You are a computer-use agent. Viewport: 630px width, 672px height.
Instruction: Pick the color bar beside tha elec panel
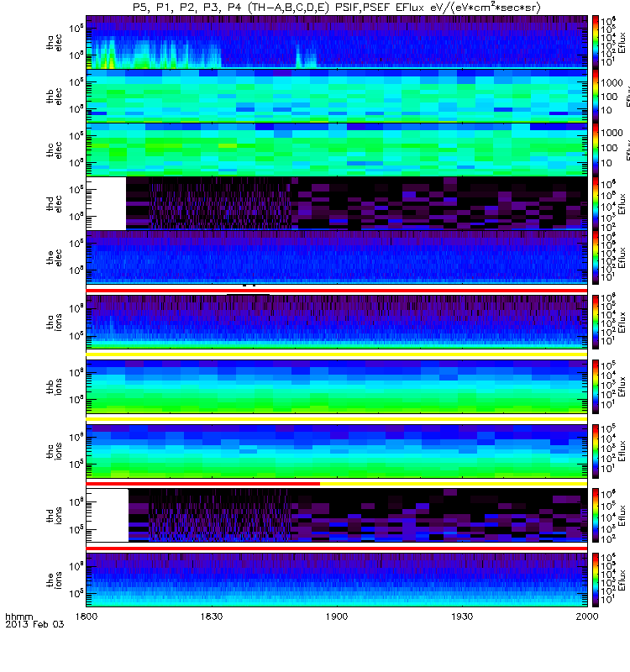(596, 42)
